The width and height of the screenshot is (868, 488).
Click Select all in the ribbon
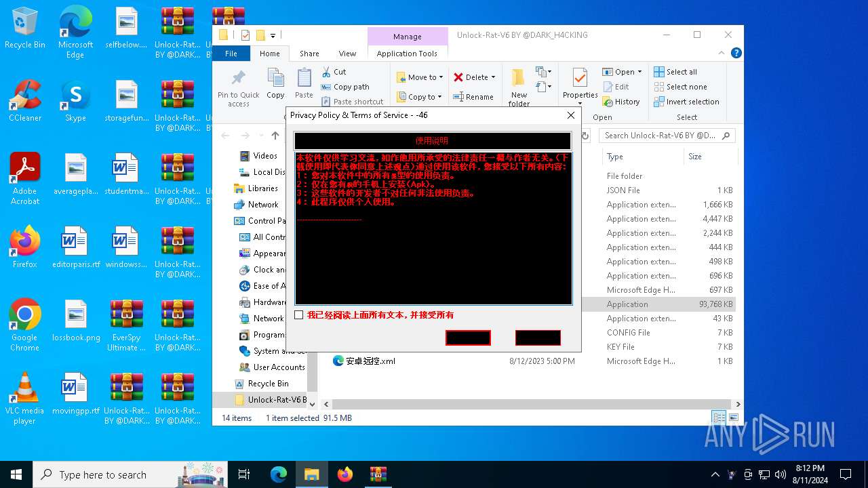click(675, 72)
